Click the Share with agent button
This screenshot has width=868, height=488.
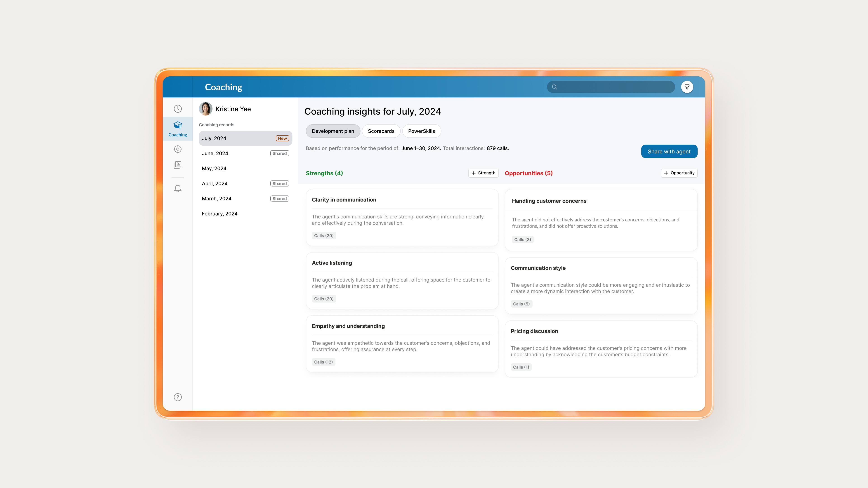point(669,152)
